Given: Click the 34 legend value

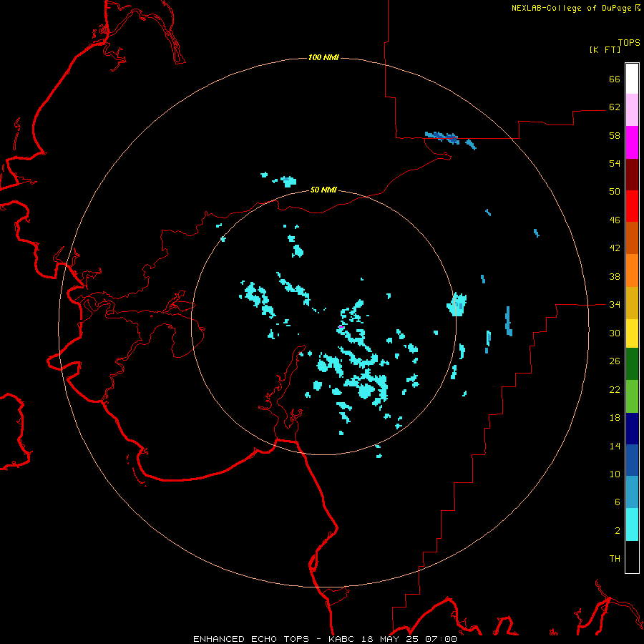Looking at the screenshot, I should [x=615, y=305].
